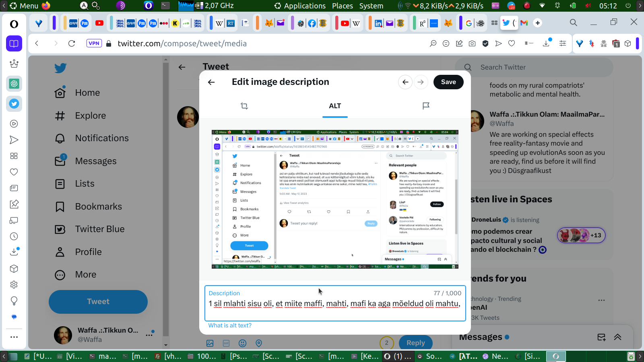Open the trash icon in bottom taskbar

coord(631,356)
